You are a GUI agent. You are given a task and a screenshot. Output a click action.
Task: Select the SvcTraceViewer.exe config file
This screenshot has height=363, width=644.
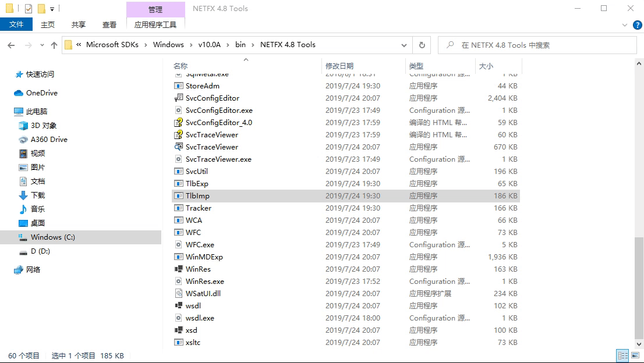point(346,159)
